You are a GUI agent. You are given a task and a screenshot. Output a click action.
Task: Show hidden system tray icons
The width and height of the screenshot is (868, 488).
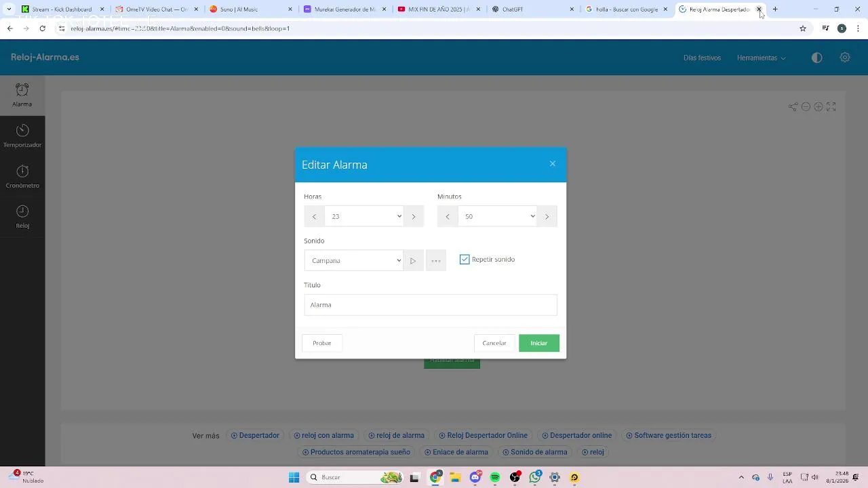pos(741,478)
